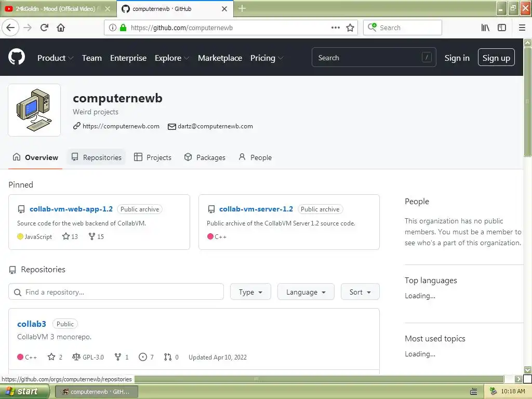Click the site information icon in address bar
Image resolution: width=532 pixels, height=399 pixels.
113,28
